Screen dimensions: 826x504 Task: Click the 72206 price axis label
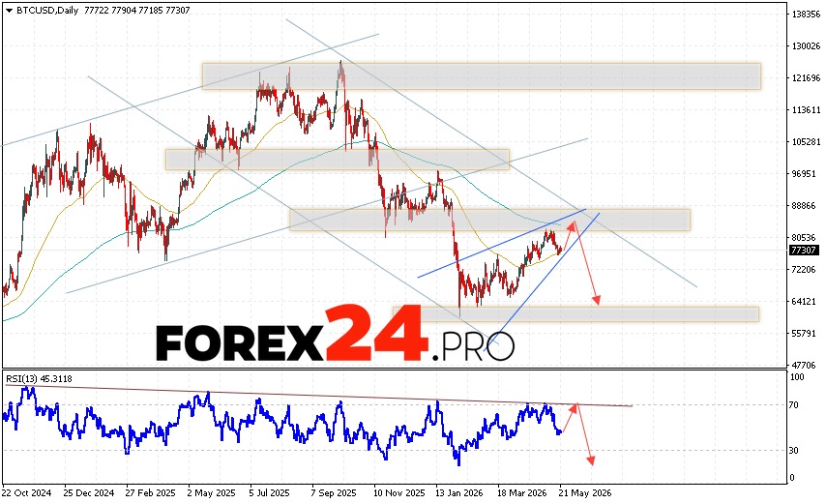point(804,269)
